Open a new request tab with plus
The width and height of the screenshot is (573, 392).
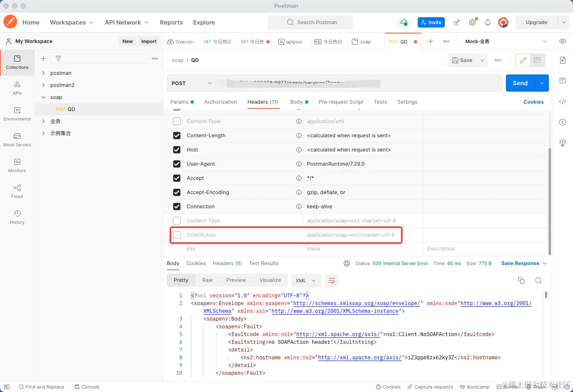pos(431,41)
